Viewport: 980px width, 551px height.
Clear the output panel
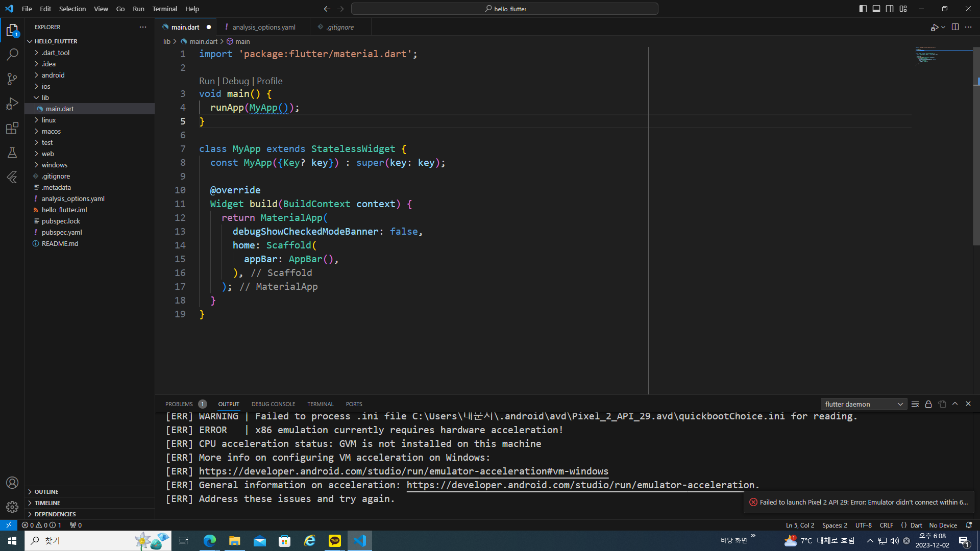pyautogui.click(x=915, y=404)
